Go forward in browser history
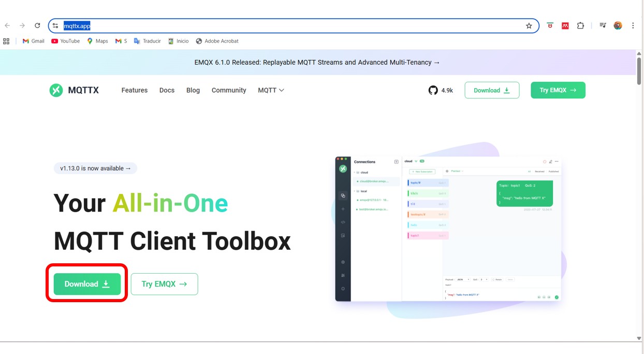644x354 pixels. 22,25
